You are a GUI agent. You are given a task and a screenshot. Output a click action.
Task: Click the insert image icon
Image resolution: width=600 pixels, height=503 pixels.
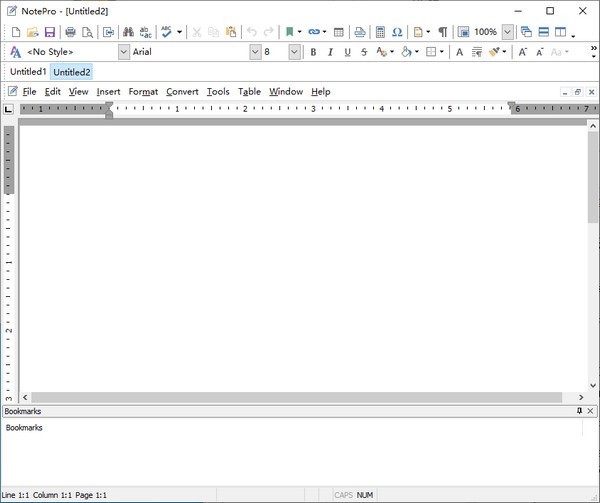tap(360, 32)
